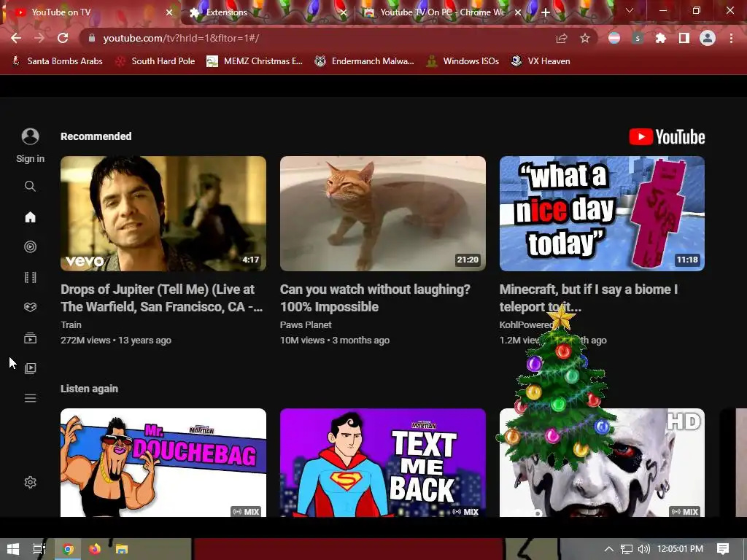Image resolution: width=747 pixels, height=560 pixels.
Task: Open MEMZ Christmas bookmark
Action: (255, 61)
